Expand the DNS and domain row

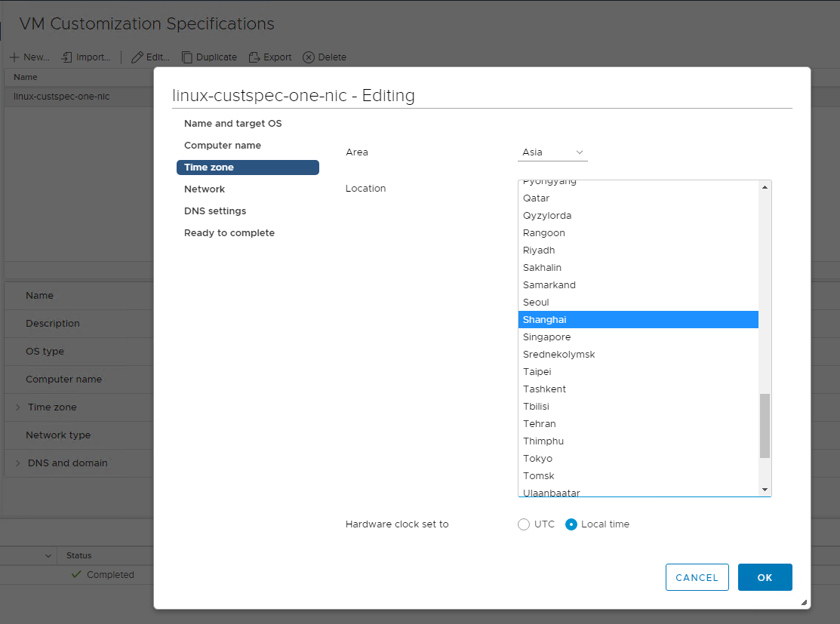17,463
